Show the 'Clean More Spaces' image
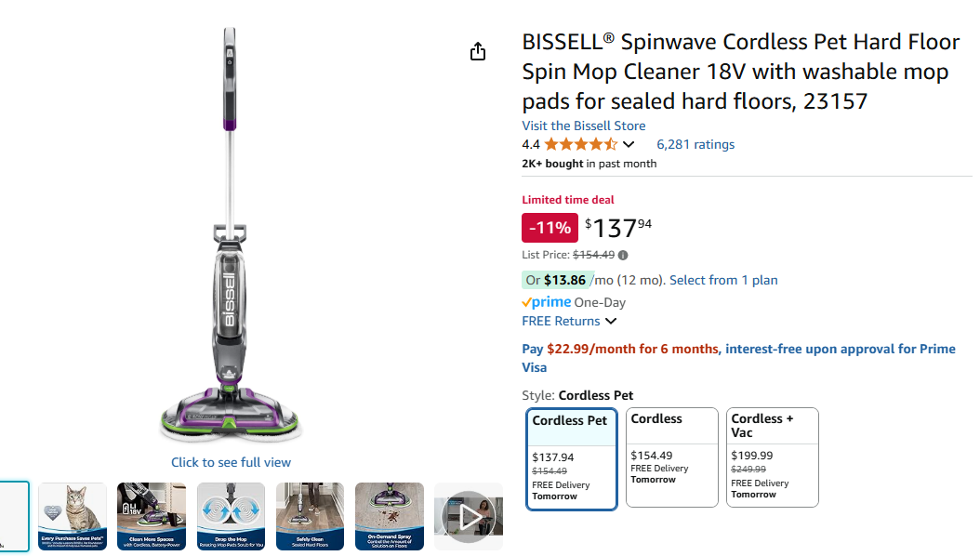The image size is (980, 556). pos(152,516)
